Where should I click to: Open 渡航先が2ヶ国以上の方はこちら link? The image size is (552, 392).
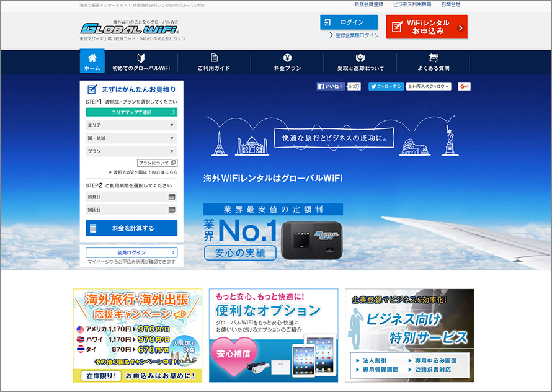pyautogui.click(x=143, y=172)
